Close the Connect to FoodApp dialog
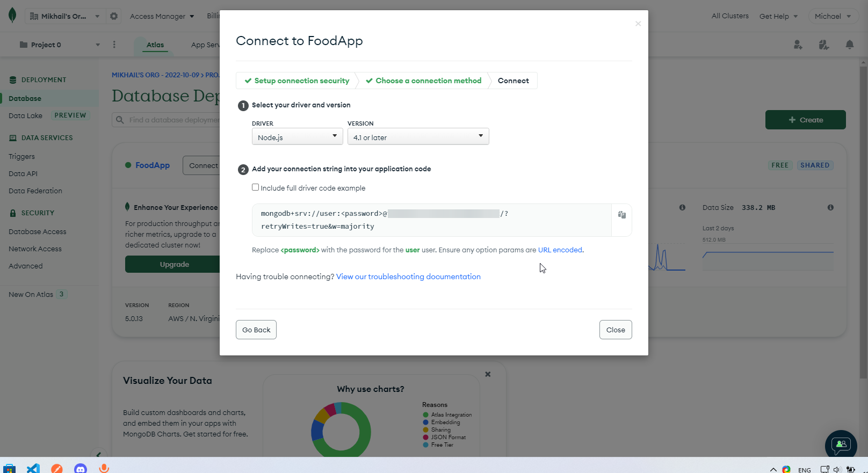Image resolution: width=868 pixels, height=473 pixels. coord(638,24)
